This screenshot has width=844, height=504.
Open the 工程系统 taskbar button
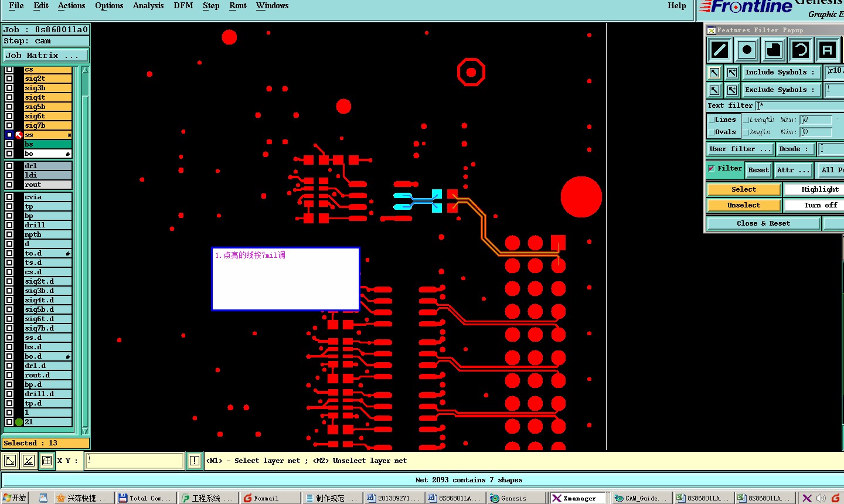tap(207, 498)
